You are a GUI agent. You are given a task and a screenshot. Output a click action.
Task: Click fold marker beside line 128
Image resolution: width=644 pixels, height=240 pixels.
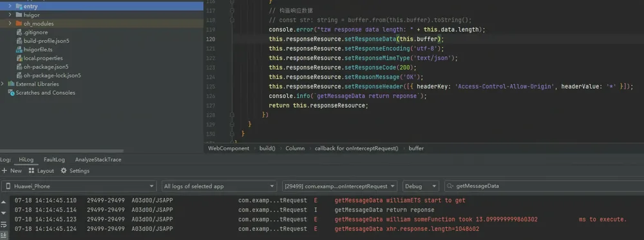click(x=232, y=115)
